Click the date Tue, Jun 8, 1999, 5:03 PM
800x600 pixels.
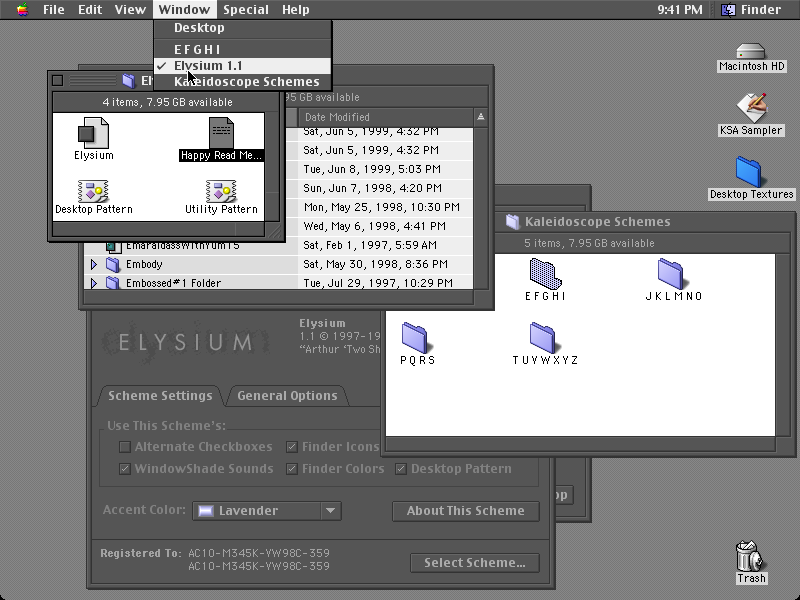coord(372,169)
